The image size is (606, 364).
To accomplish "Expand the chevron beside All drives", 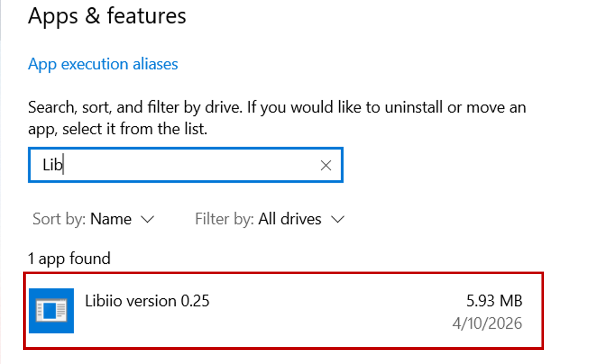I will (338, 220).
